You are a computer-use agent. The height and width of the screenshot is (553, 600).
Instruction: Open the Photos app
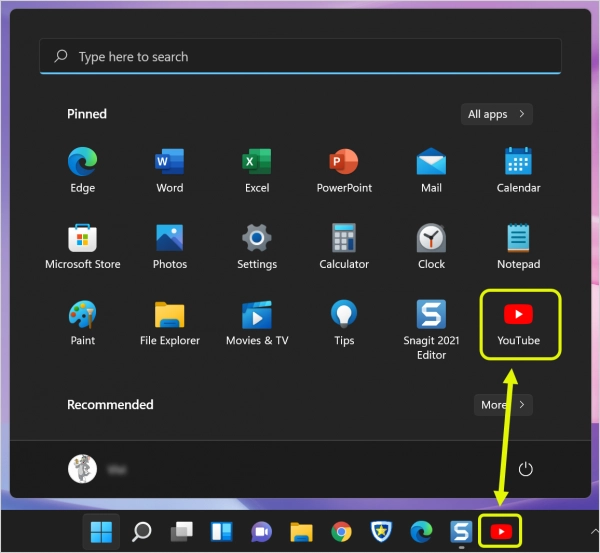tap(170, 247)
